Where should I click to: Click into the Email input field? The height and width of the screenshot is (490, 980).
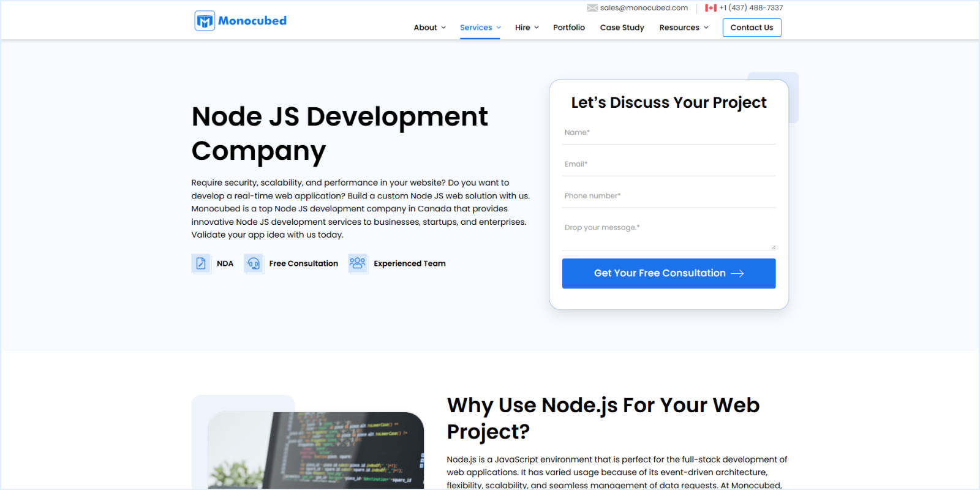(669, 164)
